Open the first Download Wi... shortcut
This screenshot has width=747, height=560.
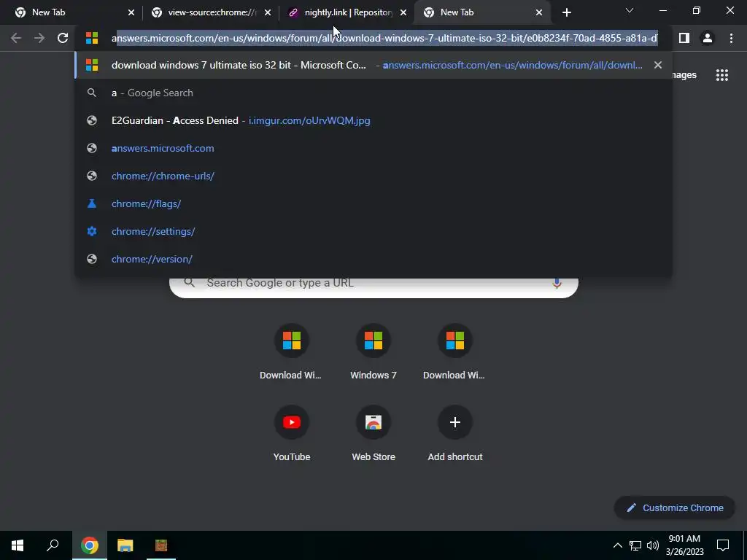point(292,352)
